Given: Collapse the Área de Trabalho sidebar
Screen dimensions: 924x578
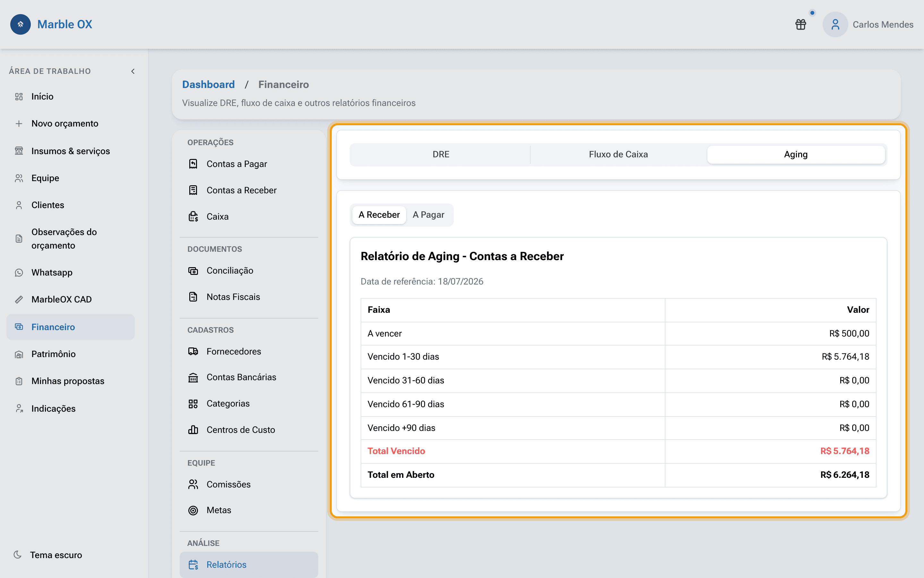Looking at the screenshot, I should coord(133,71).
